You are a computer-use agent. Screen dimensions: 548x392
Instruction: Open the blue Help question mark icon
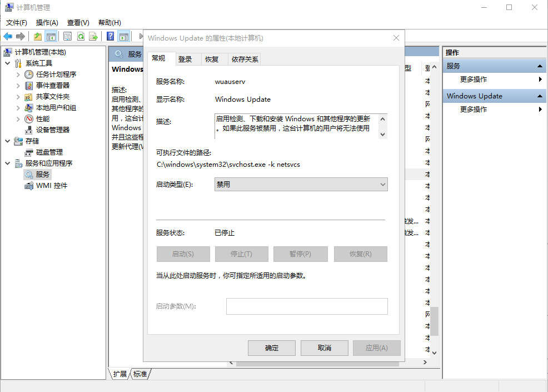[111, 36]
